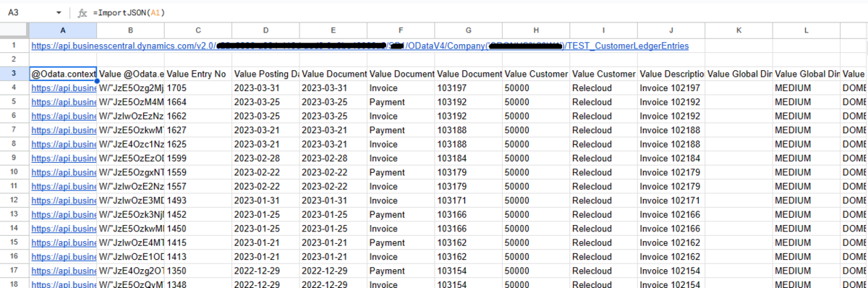868x288 pixels.
Task: Click customer number 50000 in entry 1493 row
Action: click(x=536, y=200)
